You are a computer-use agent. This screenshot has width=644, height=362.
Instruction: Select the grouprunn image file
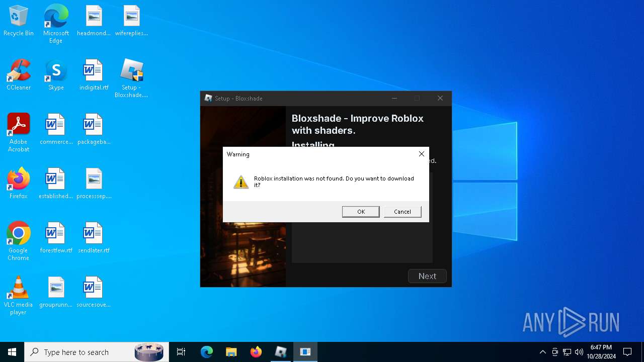(x=56, y=292)
